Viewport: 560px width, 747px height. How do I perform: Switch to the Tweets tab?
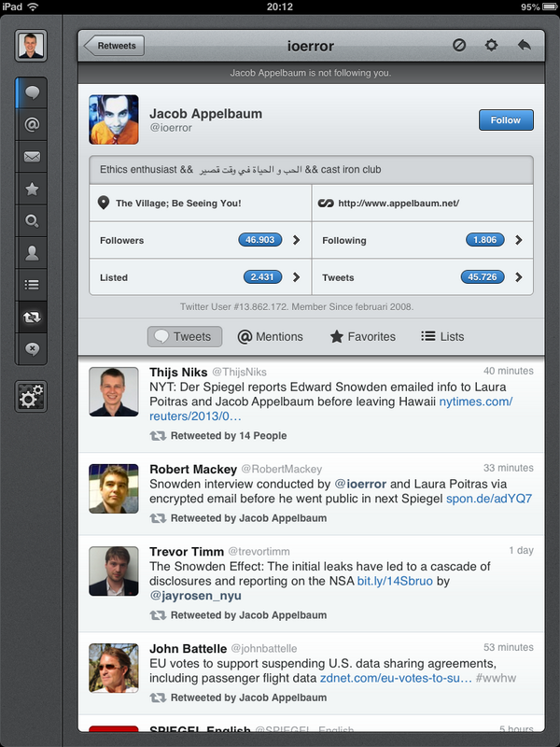coord(185,336)
